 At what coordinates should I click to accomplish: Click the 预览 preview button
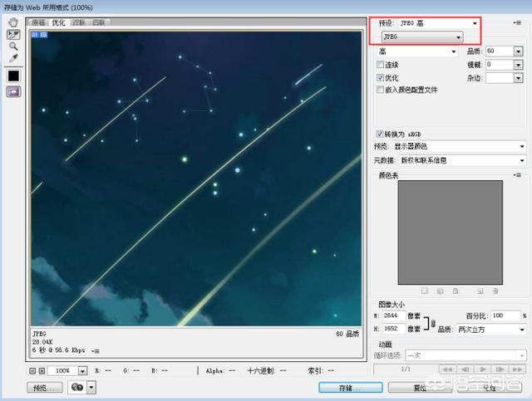point(45,387)
